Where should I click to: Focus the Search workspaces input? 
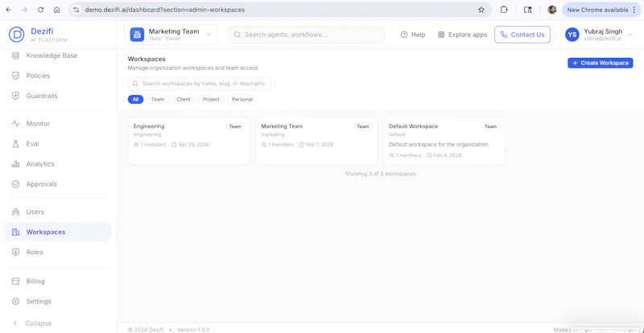click(199, 84)
